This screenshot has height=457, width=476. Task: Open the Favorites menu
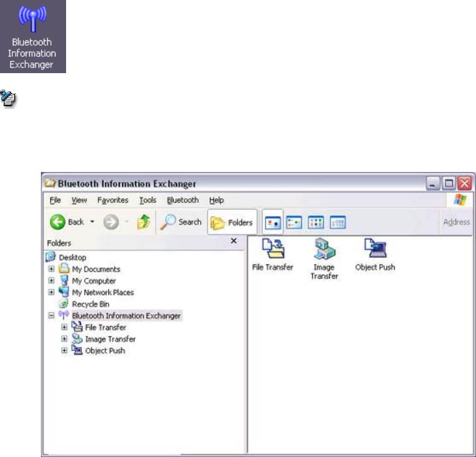(113, 200)
